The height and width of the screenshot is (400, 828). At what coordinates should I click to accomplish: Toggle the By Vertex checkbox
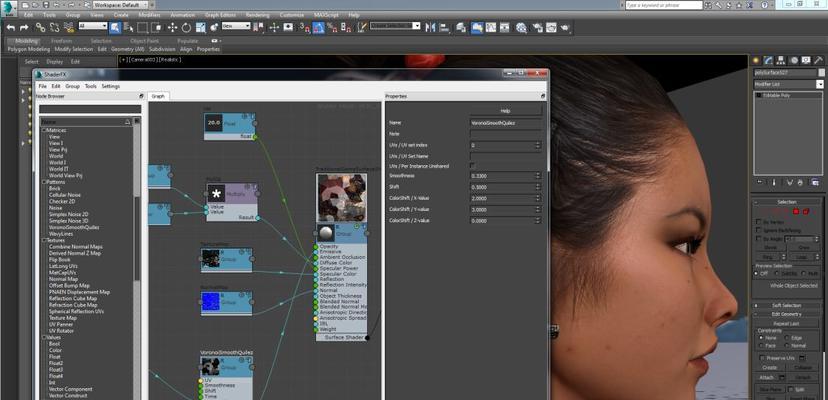pyautogui.click(x=759, y=222)
